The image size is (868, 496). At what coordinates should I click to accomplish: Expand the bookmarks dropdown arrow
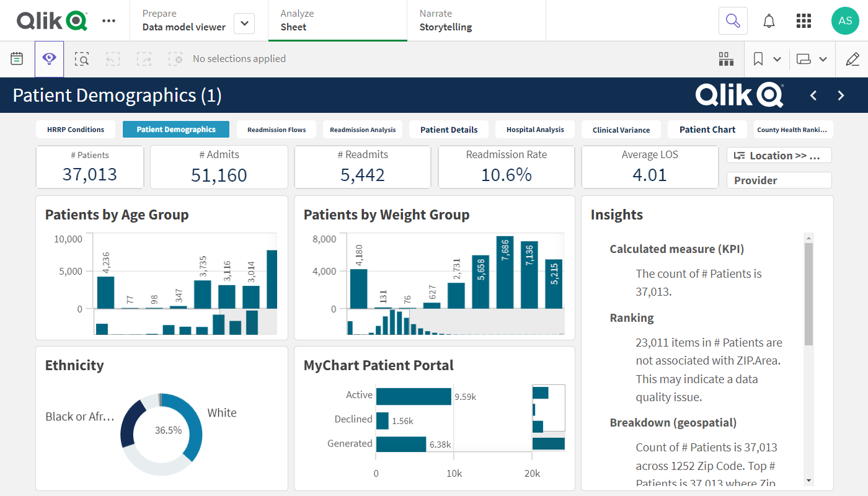pyautogui.click(x=777, y=60)
